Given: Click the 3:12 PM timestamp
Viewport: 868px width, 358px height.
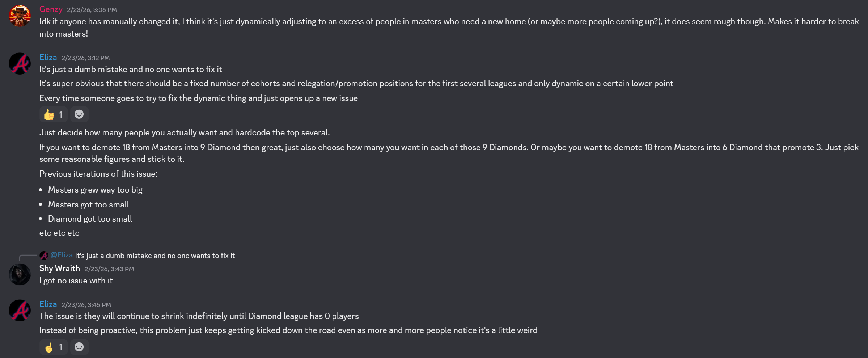Looking at the screenshot, I should tap(85, 58).
